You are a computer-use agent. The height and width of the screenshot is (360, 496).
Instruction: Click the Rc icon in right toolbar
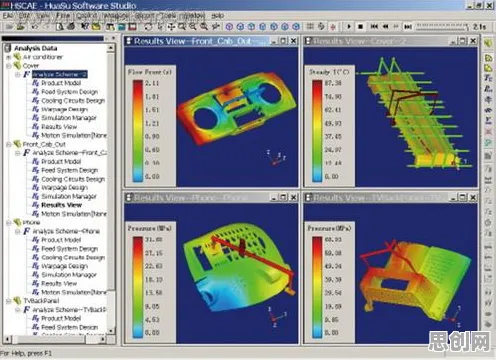tap(488, 89)
